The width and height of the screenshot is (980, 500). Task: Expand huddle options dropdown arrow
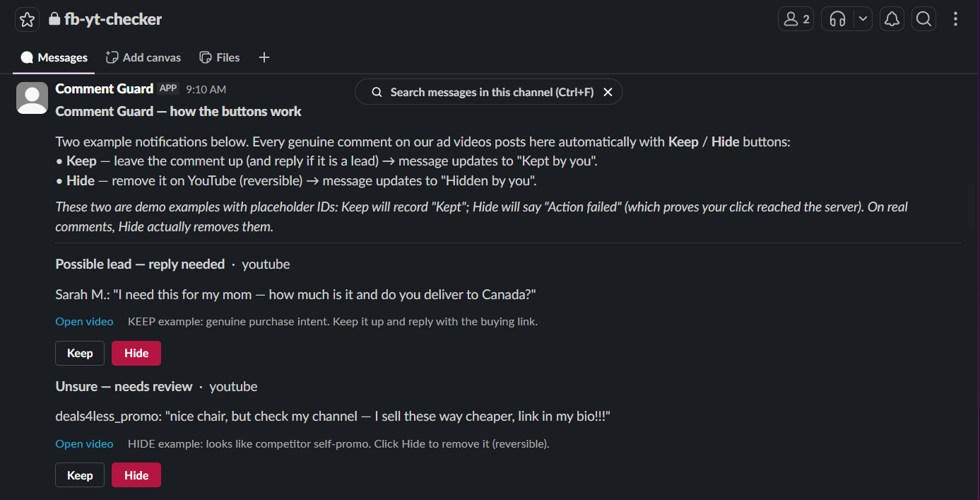point(863,19)
